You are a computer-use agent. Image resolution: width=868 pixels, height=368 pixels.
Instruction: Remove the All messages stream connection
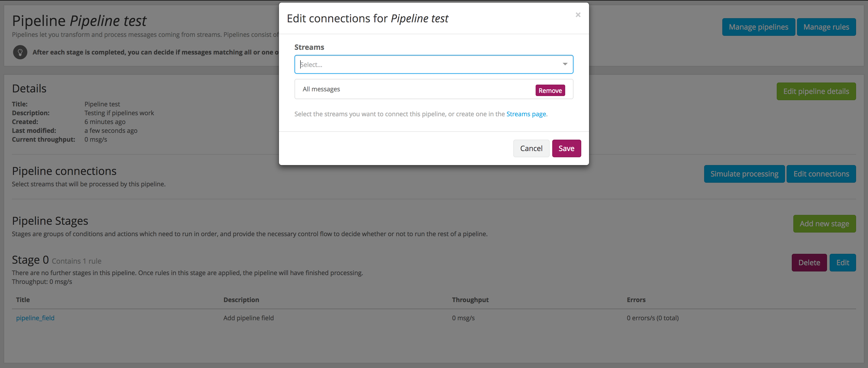pos(550,90)
